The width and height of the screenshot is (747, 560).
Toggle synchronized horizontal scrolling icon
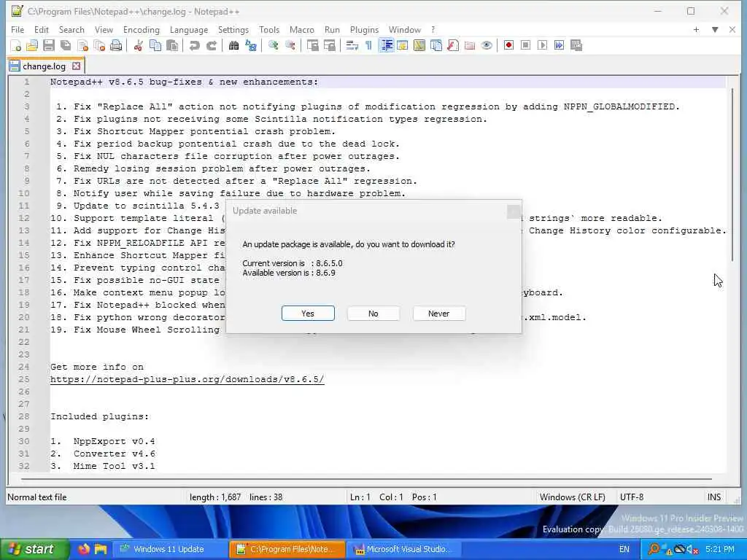click(329, 46)
